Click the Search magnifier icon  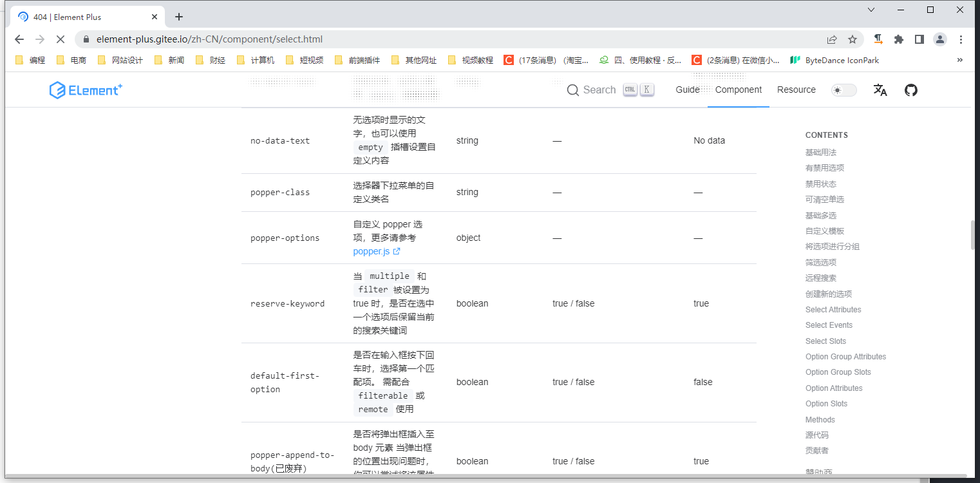click(x=572, y=90)
